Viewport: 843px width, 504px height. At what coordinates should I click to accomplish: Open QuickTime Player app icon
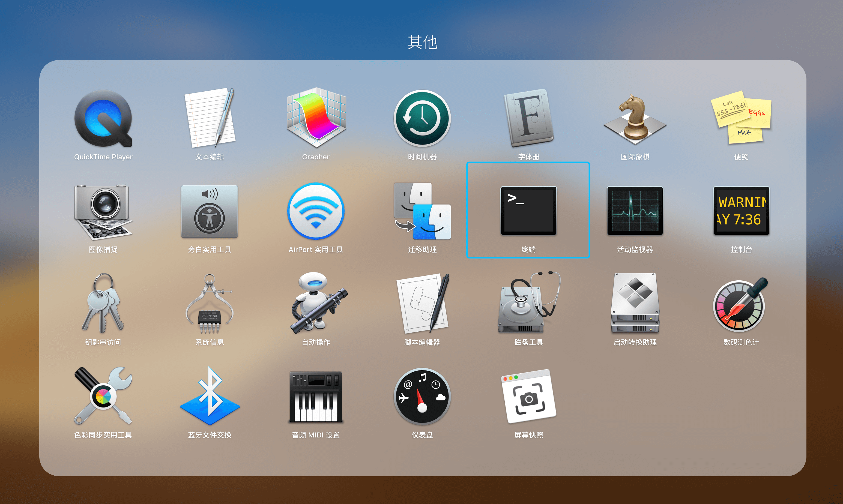[103, 119]
